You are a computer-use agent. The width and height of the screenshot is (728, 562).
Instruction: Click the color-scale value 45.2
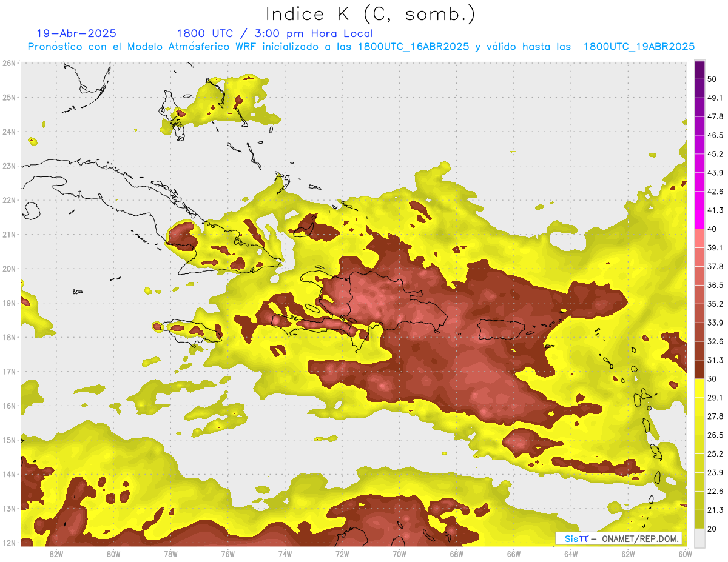(715, 154)
